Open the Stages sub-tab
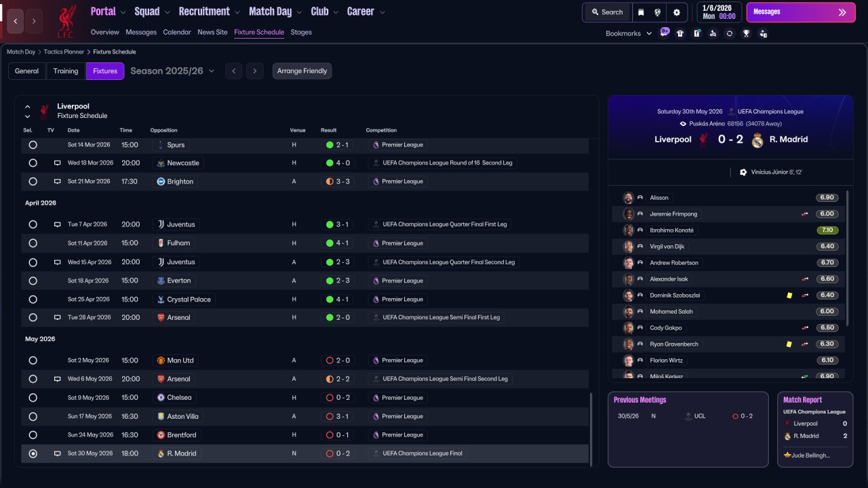Screen dimensions: 868x488 (301, 33)
